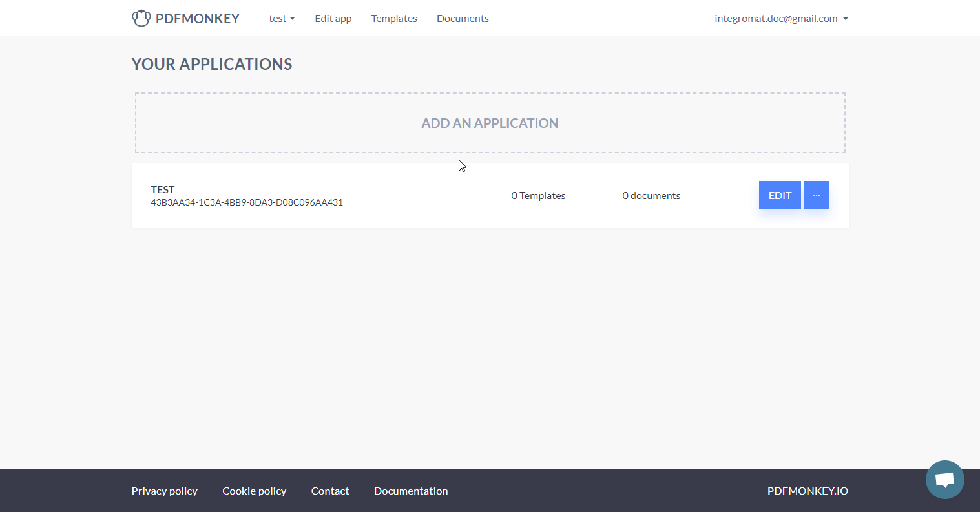Viewport: 980px width, 512px height.
Task: Open the Privacy policy footer link
Action: tap(165, 491)
